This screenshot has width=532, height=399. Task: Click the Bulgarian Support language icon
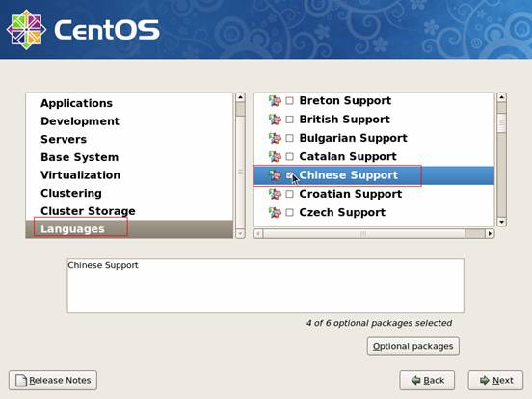point(275,138)
